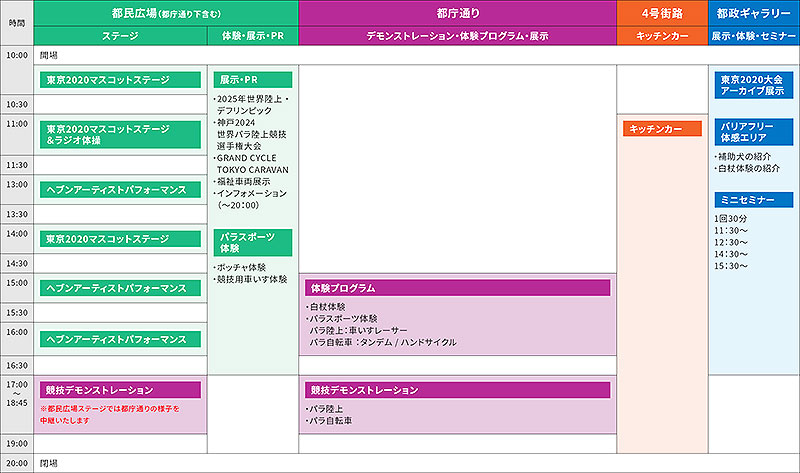Click the 17:00～18:45 time label

click(17, 390)
